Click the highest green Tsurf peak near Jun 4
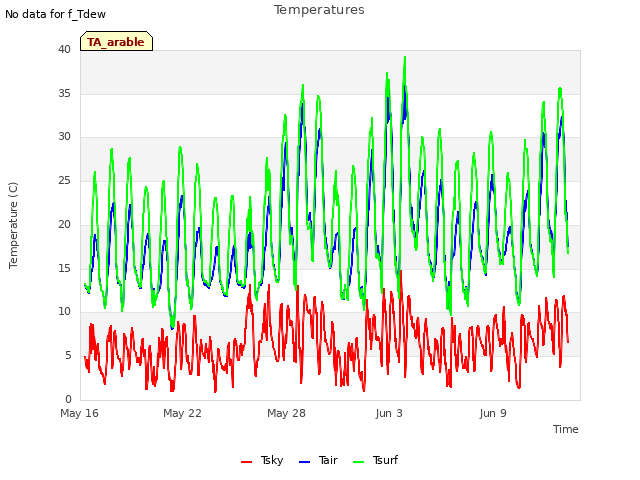Viewport: 640px width, 480px height. point(405,58)
